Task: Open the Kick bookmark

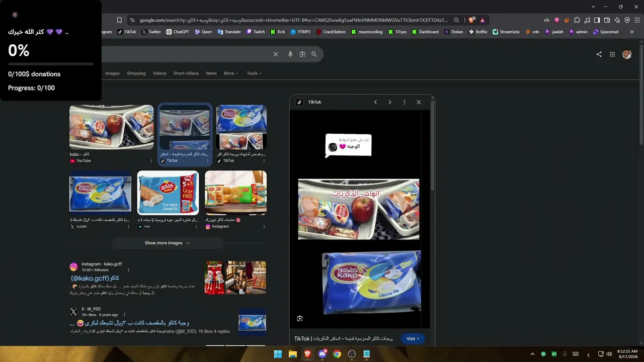Action: [278, 32]
